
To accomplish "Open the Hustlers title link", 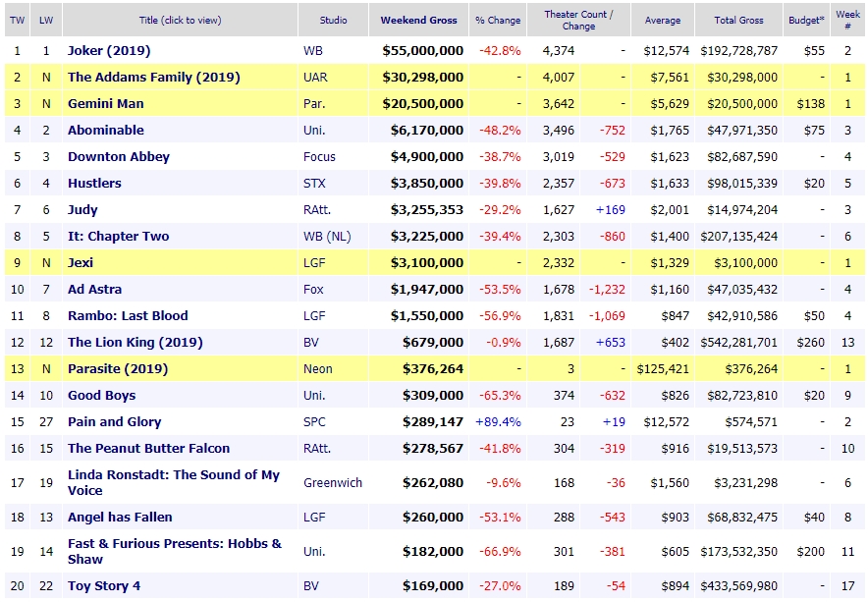I will 94,184.
